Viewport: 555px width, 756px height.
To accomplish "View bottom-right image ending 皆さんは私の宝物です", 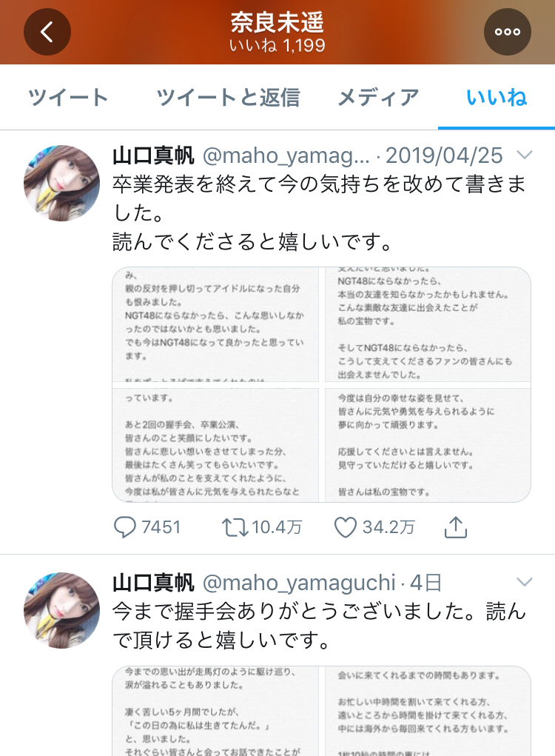I will (x=428, y=445).
